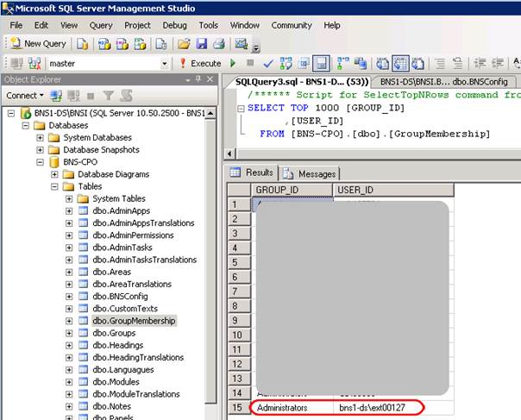Click the Database Engine Query icon
The image size is (521, 420).
point(83,43)
